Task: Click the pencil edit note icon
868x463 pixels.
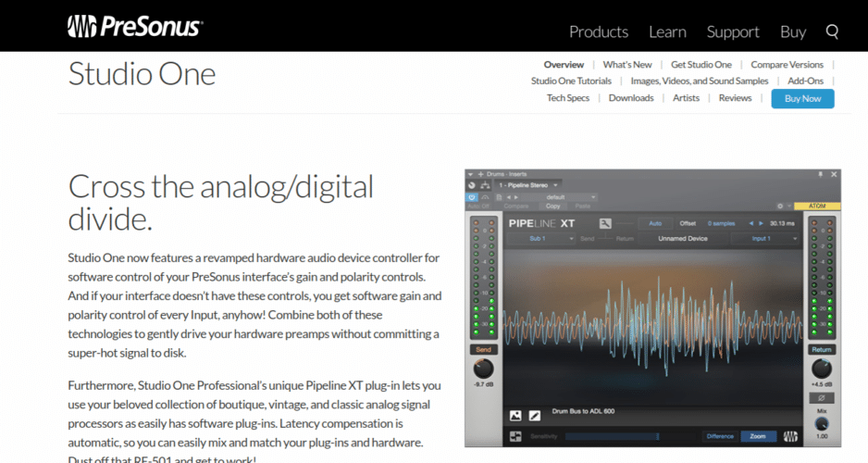Action: [534, 416]
